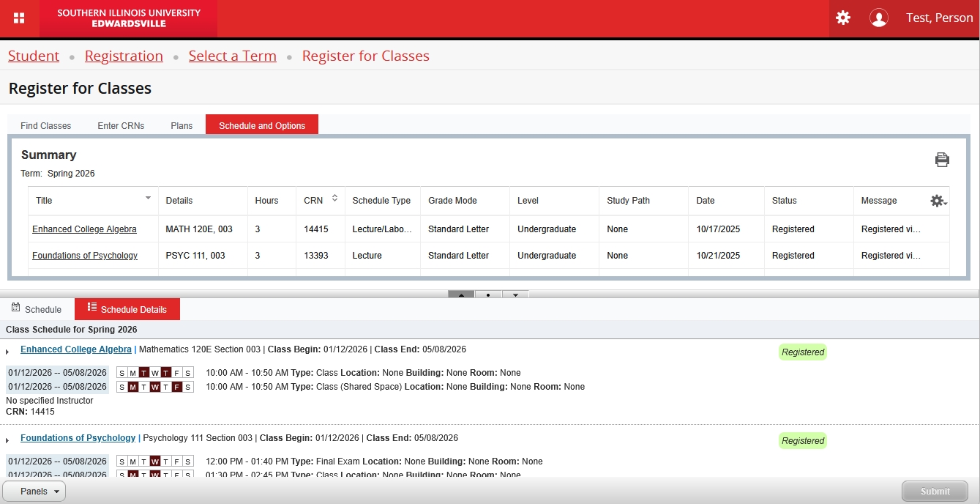The height and width of the screenshot is (504, 980).
Task: Open the apps grid menu icon
Action: [x=19, y=18]
